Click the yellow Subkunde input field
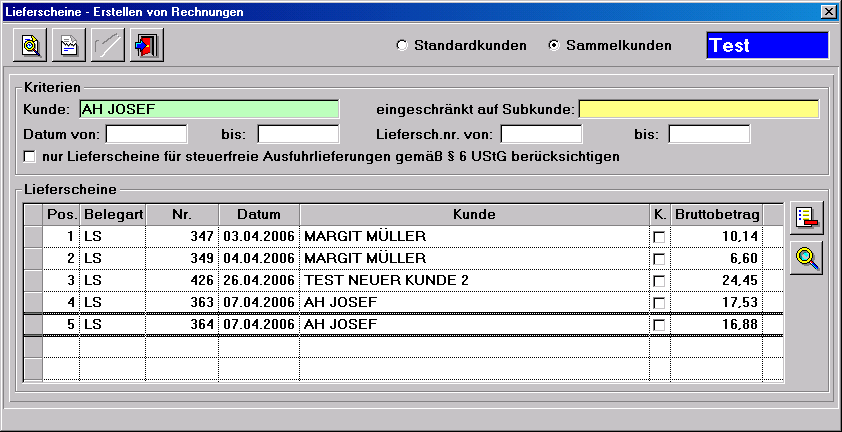The image size is (842, 432). click(699, 109)
